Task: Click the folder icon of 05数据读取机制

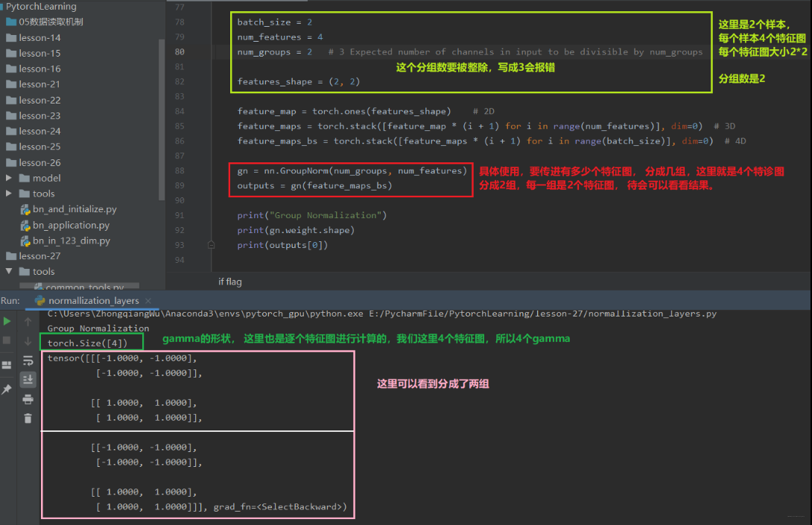Action: [11, 22]
